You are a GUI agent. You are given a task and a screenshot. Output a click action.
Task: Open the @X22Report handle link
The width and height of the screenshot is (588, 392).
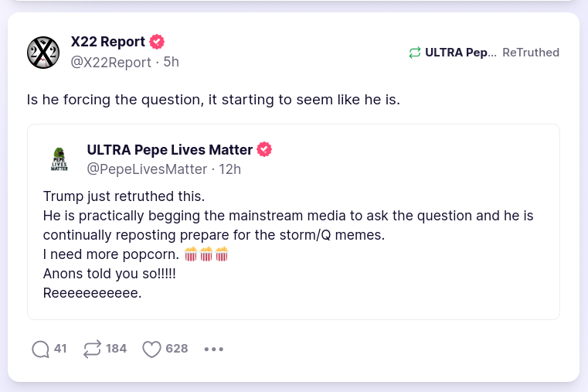pyautogui.click(x=113, y=62)
